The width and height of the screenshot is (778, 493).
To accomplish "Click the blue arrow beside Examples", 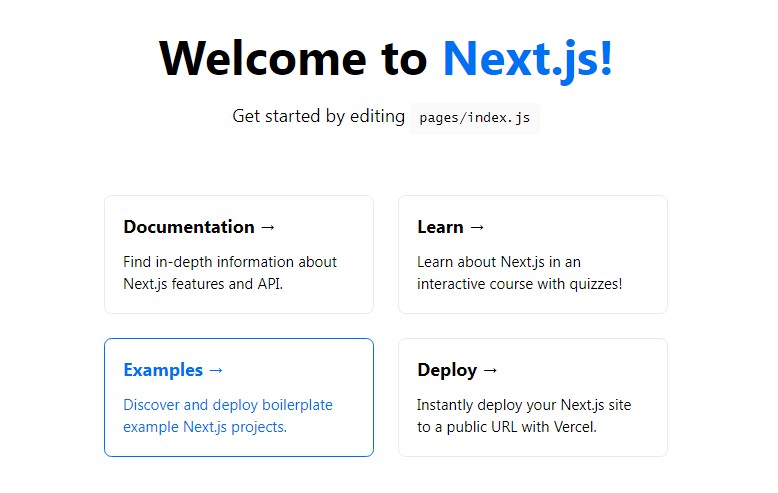I will [x=216, y=370].
